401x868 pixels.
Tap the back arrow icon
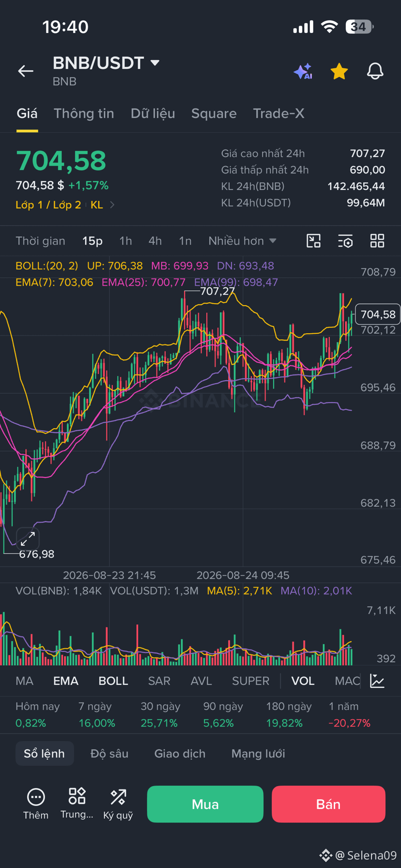(26, 71)
